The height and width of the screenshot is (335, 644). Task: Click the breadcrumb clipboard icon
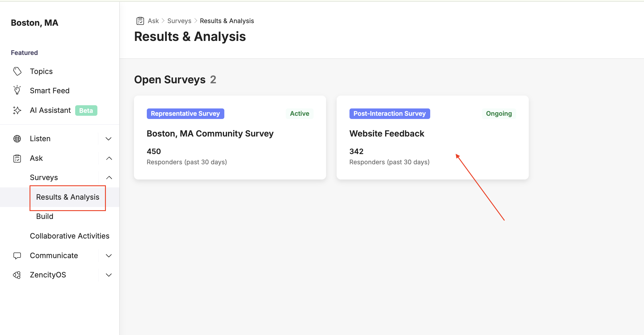coord(140,21)
